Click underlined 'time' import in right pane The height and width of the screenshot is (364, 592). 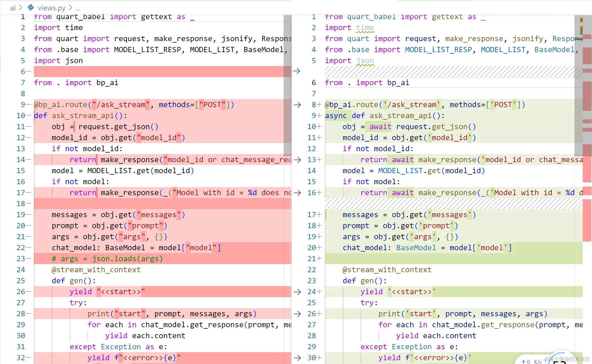click(365, 28)
